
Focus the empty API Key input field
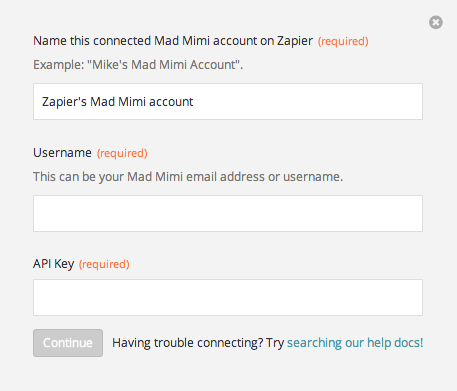pyautogui.click(x=228, y=297)
